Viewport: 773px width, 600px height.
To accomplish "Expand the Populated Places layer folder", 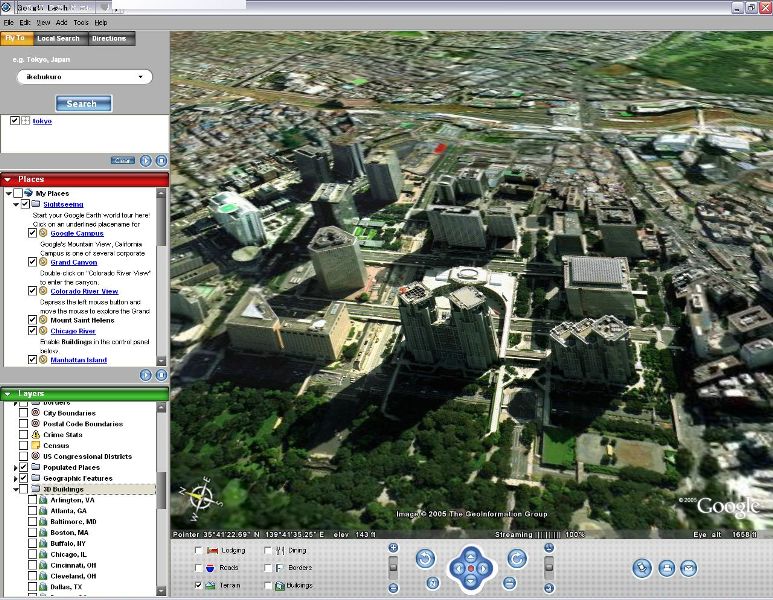I will click(x=15, y=467).
